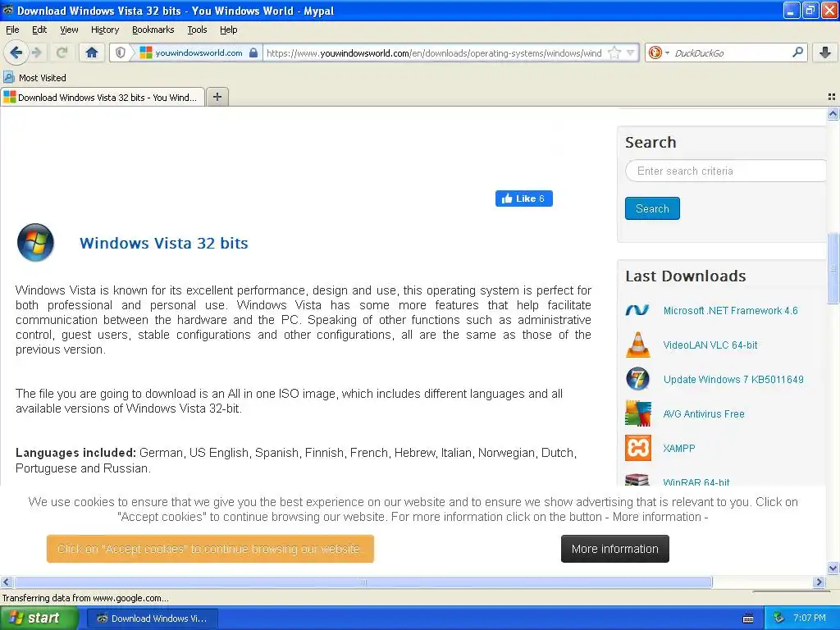This screenshot has width=840, height=630.
Task: Open Microsoft .NET Framework 4.6 link
Action: tap(730, 310)
